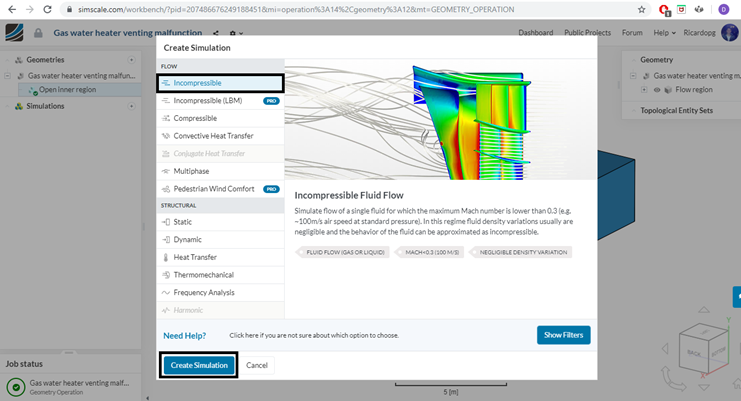The width and height of the screenshot is (741, 401).
Task: Choose the Compressible flow option
Action: 220,118
